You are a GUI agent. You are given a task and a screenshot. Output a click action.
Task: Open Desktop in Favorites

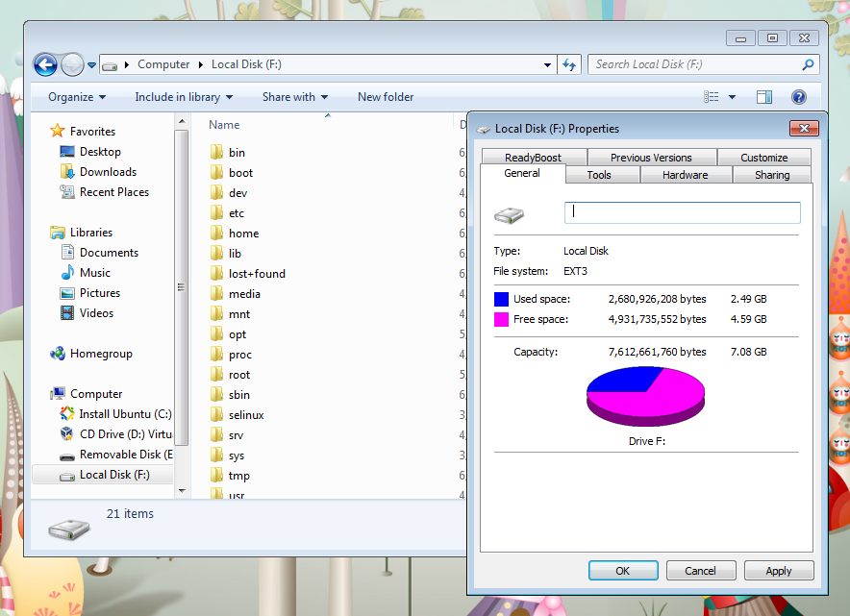pos(100,152)
